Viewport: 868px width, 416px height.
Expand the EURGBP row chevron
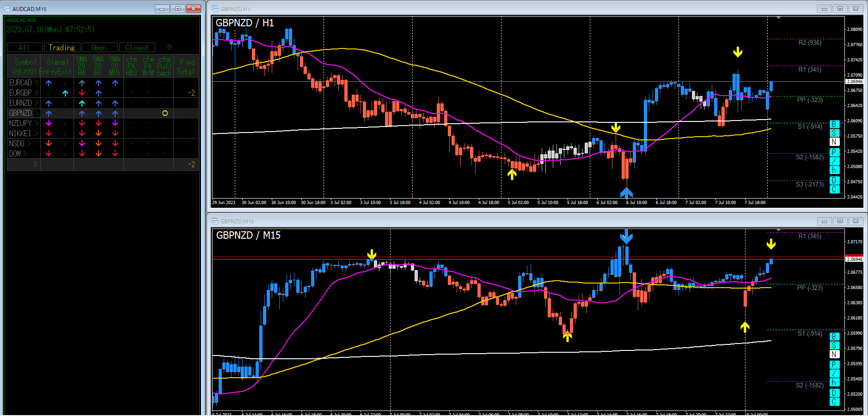[37, 93]
